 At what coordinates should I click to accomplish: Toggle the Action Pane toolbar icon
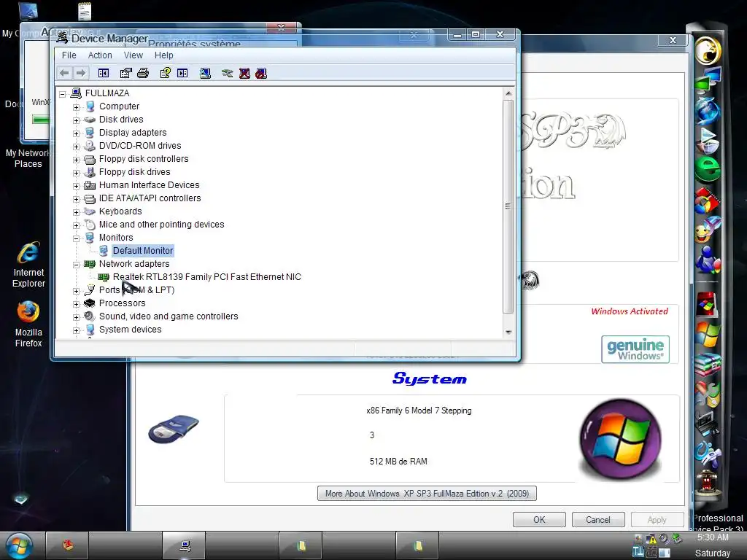[182, 73]
